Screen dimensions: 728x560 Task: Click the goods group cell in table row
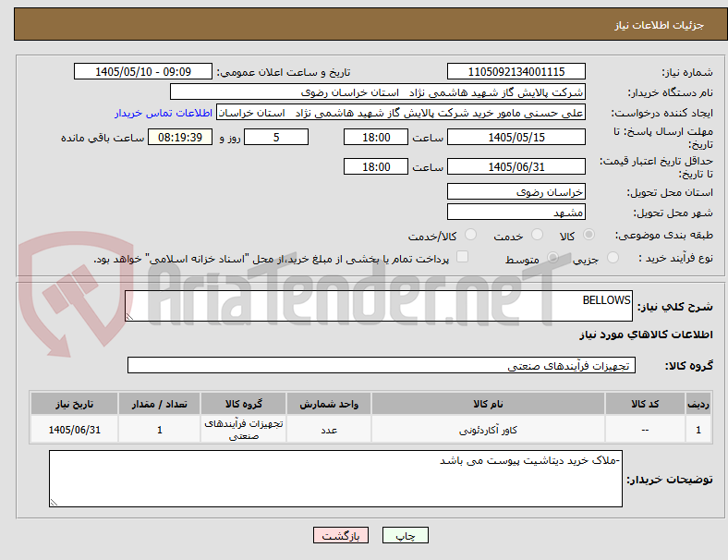(x=244, y=430)
